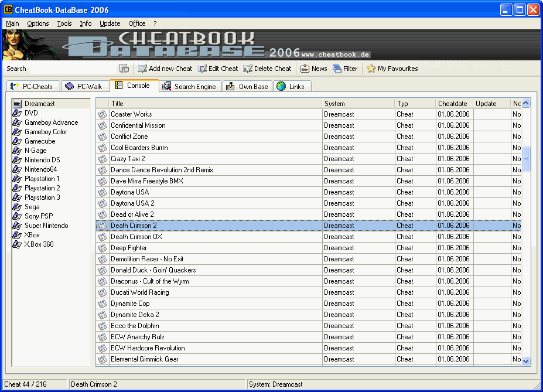Image resolution: width=543 pixels, height=392 pixels.
Task: Sort the list by the Title column header
Action: click(x=216, y=104)
